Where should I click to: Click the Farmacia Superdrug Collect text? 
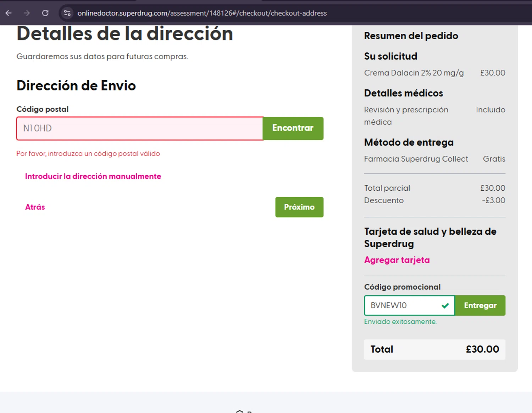point(416,159)
